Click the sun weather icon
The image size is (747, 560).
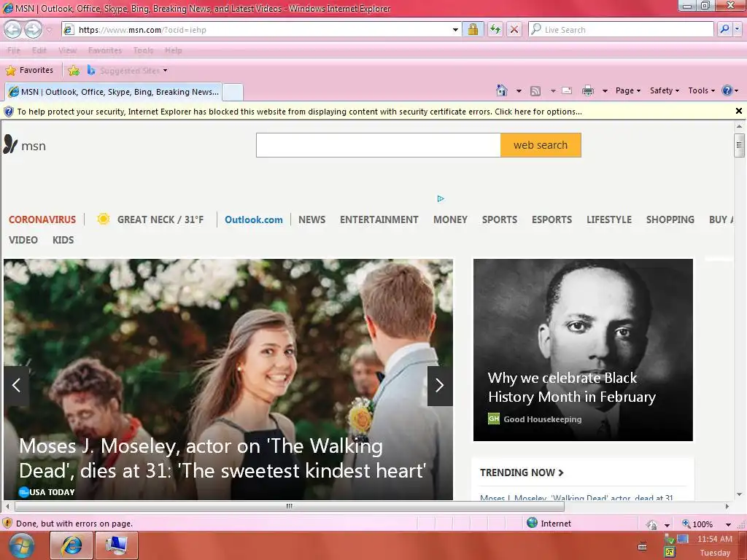[x=104, y=219]
